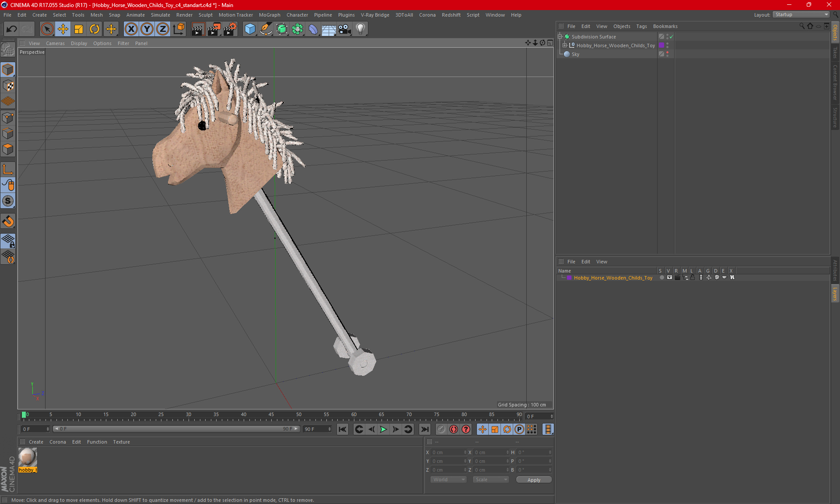Render the active view
840x504 pixels.
(x=198, y=29)
